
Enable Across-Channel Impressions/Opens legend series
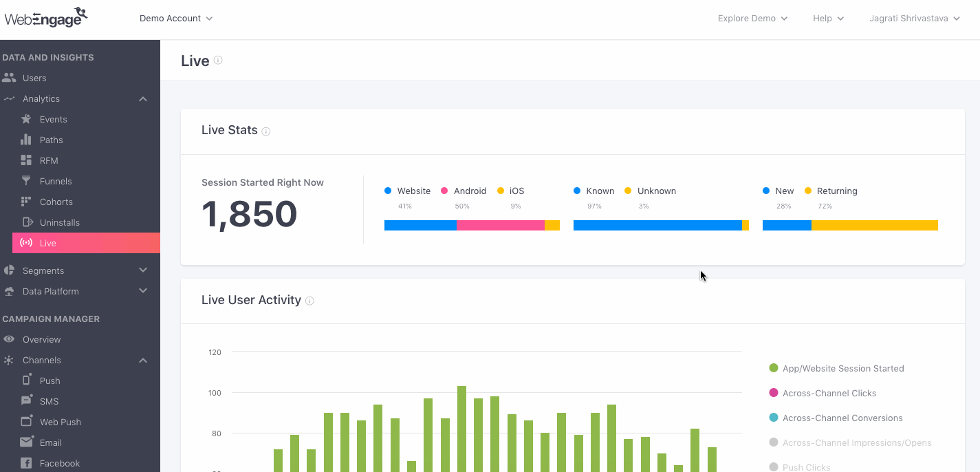tap(850, 442)
